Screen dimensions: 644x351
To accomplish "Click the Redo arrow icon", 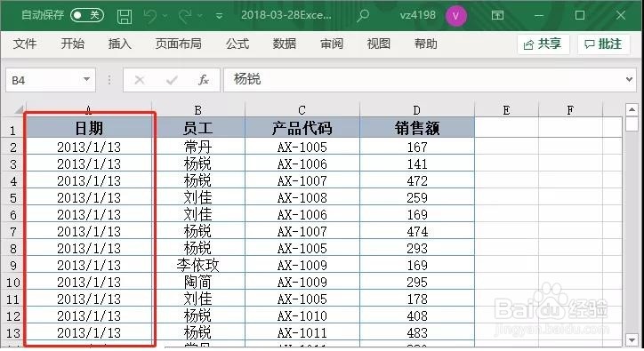I will pyautogui.click(x=185, y=16).
